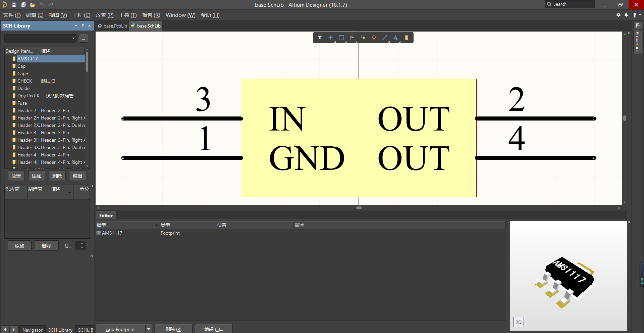Click the open folder icon
This screenshot has width=644, height=333.
point(33,5)
